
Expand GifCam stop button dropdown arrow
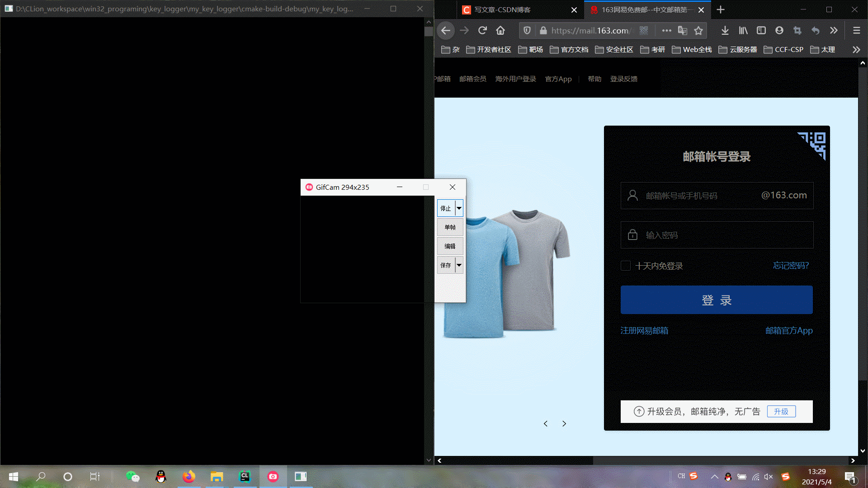point(459,208)
